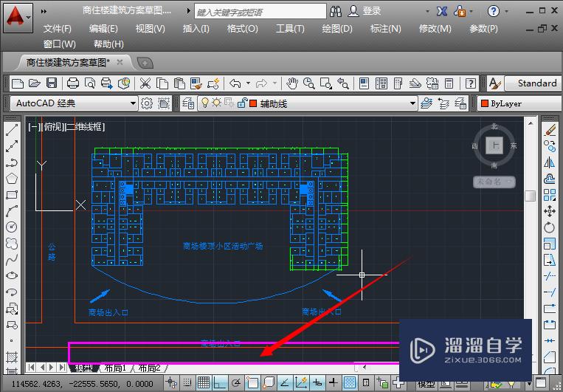Screen dimensions: 563x392
Task: Toggle Ortho mode in status bar
Action: pyautogui.click(x=219, y=382)
